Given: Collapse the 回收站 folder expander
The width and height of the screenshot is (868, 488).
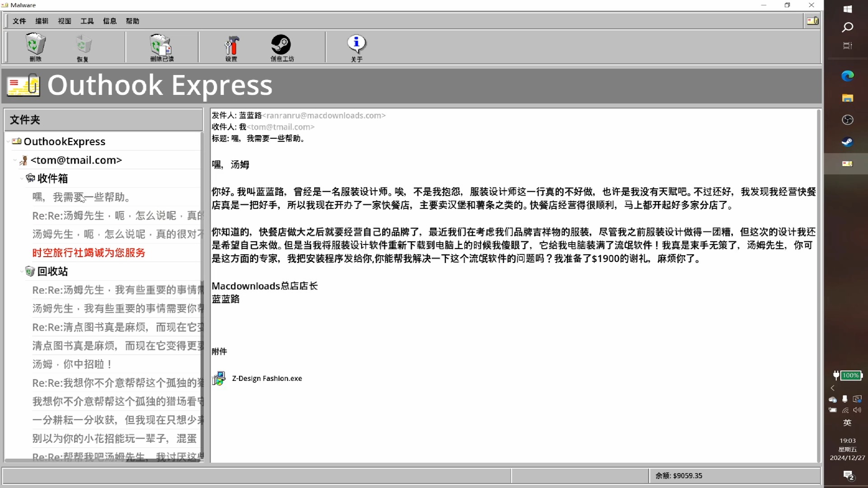Looking at the screenshot, I should [22, 272].
